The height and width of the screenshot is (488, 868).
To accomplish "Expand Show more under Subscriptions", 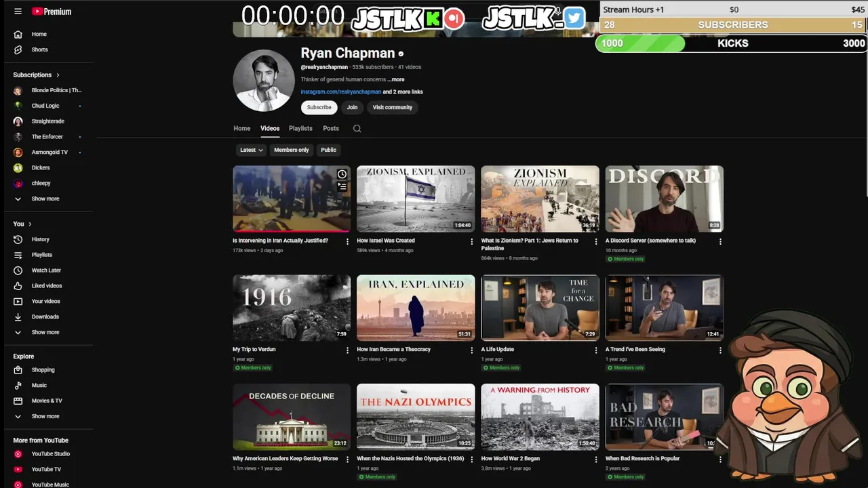I will tap(47, 199).
